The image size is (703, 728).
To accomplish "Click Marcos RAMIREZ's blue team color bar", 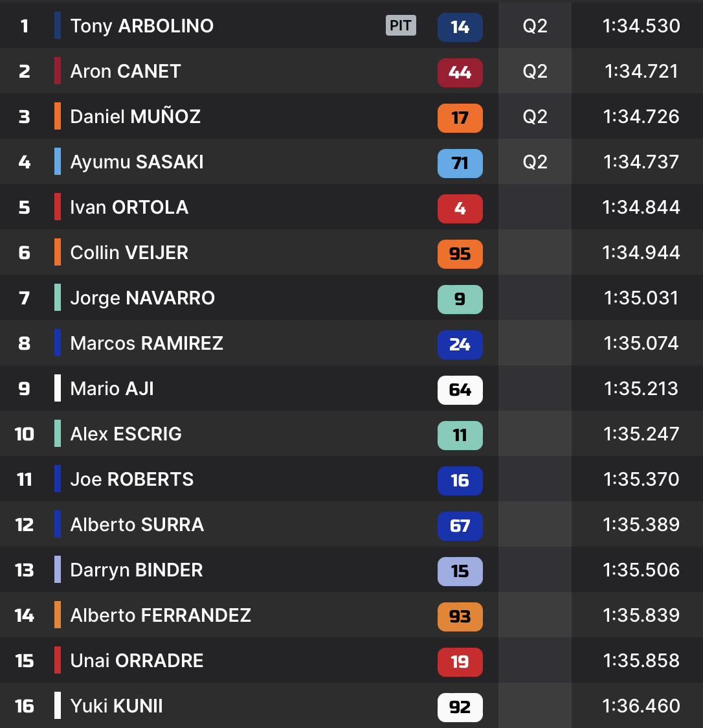I will 58,343.
